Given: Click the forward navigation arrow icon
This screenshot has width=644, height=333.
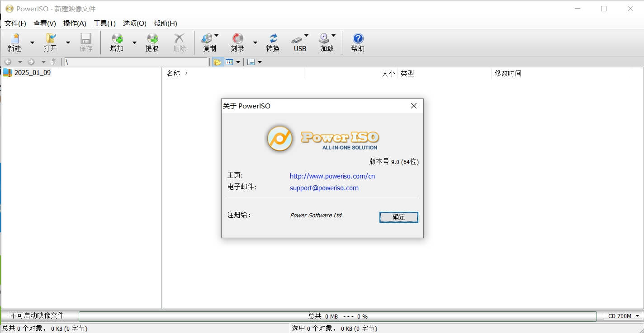Looking at the screenshot, I should point(31,62).
